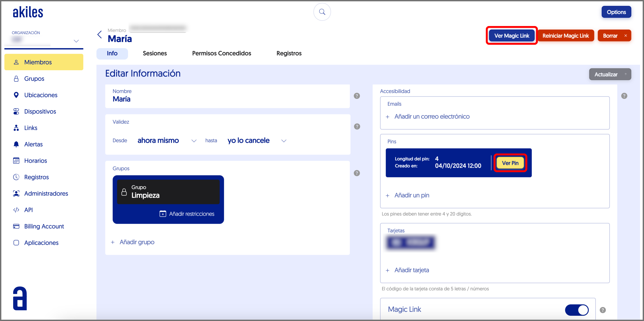Click the Alertas bell icon

click(16, 144)
